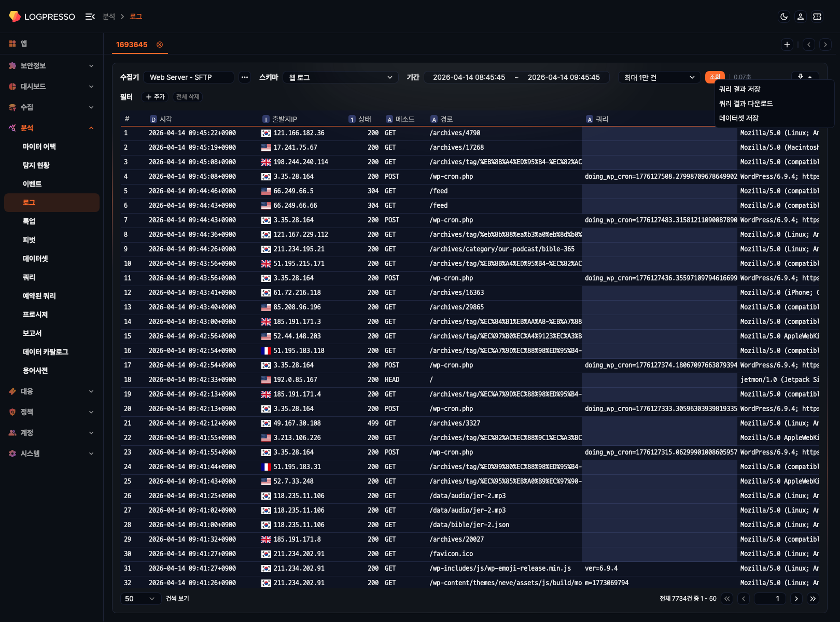The height and width of the screenshot is (622, 840).
Task: Open the 최대 1만 건 limit dropdown
Action: (x=659, y=77)
